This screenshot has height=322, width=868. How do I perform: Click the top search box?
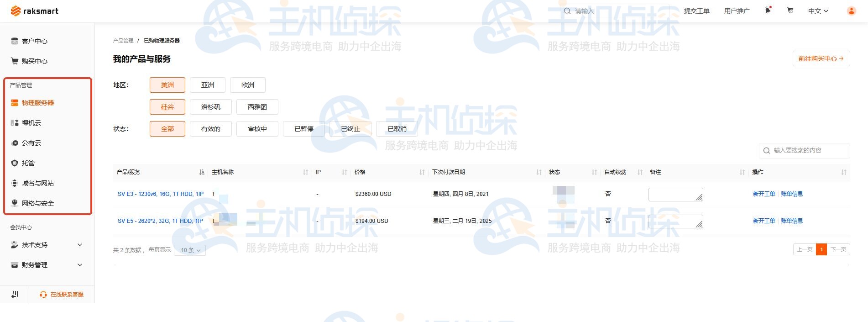tap(615, 11)
